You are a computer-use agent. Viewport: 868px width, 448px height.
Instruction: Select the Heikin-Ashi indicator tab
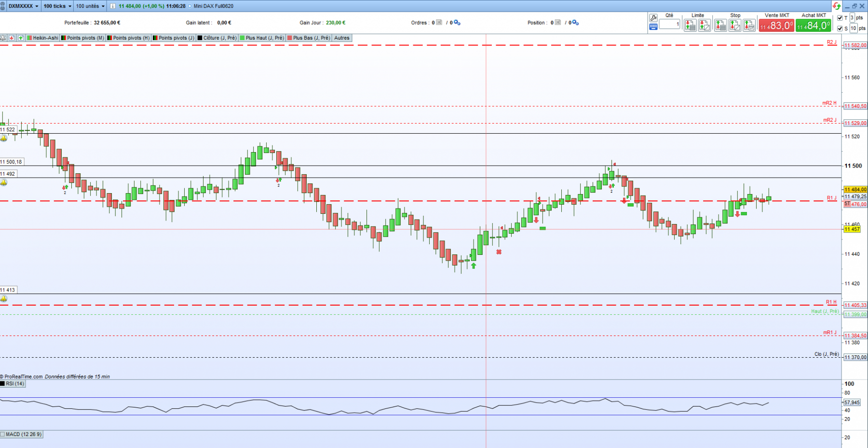point(43,38)
